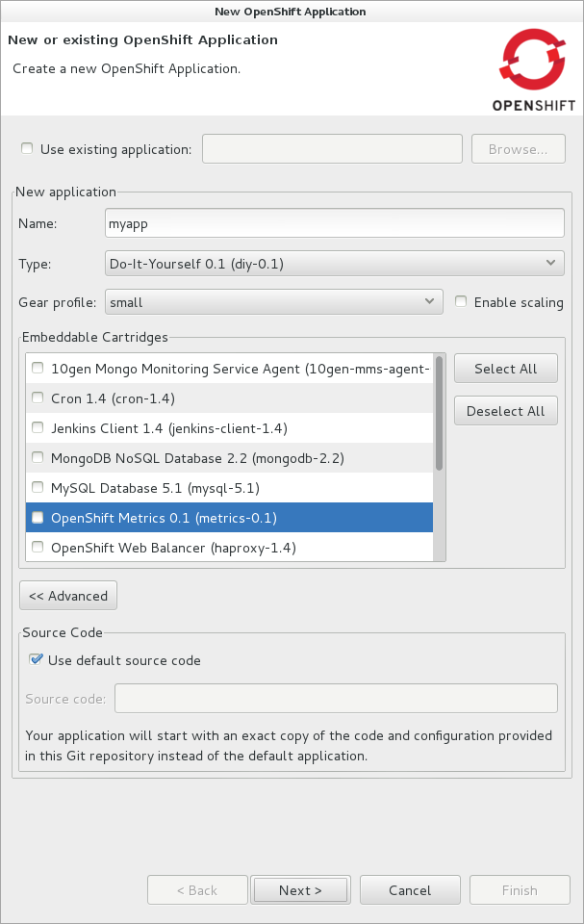Click the Next button
The image size is (584, 924).
300,890
